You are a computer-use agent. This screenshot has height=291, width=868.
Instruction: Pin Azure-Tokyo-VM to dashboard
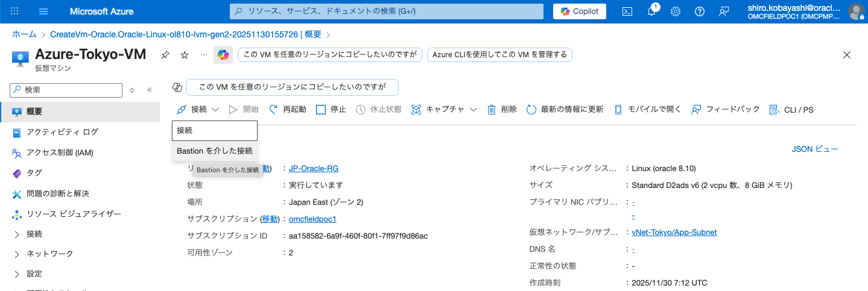pyautogui.click(x=165, y=55)
